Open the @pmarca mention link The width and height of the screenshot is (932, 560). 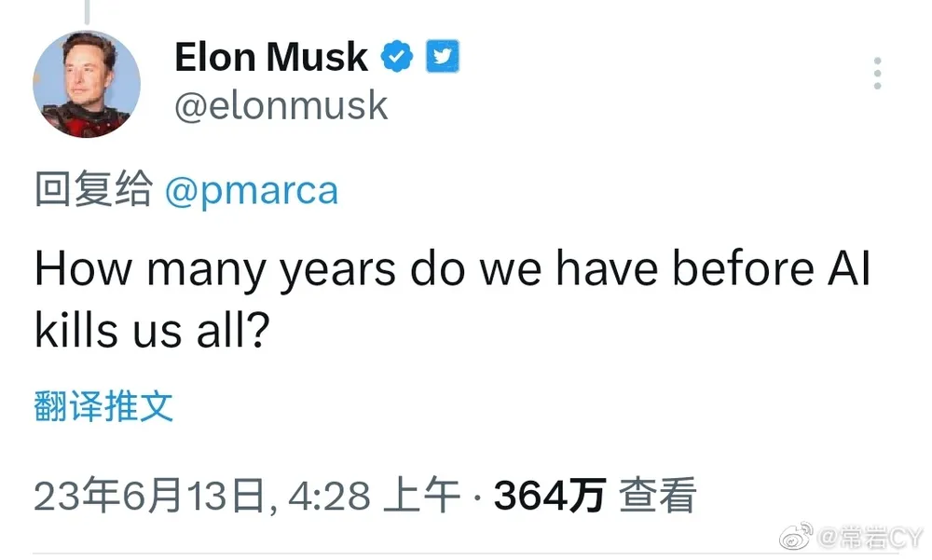(251, 191)
